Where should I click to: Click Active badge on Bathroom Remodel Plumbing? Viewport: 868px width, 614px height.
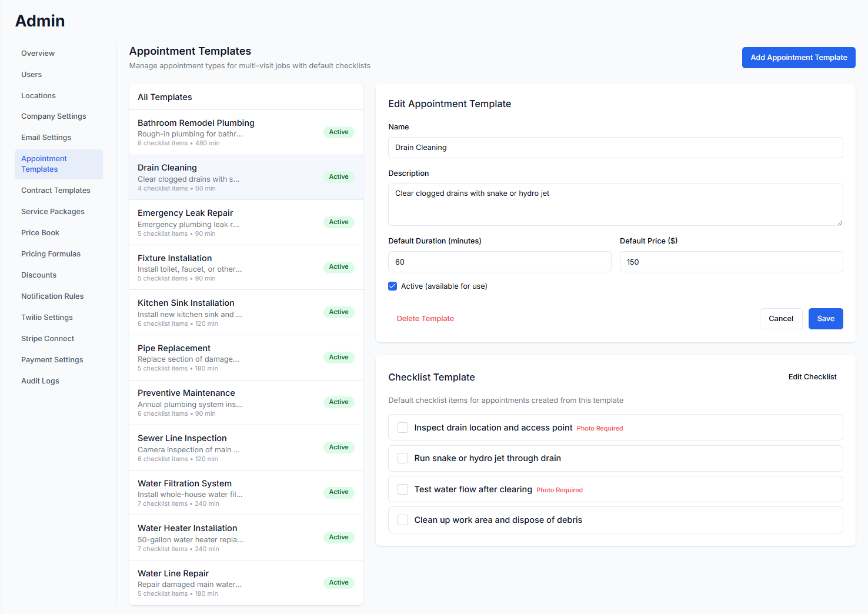339,132
